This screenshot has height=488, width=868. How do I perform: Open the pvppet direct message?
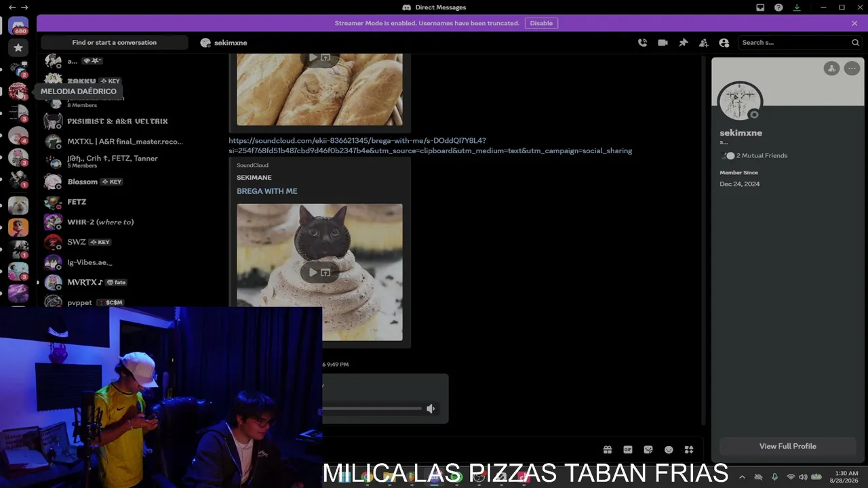tap(114, 302)
